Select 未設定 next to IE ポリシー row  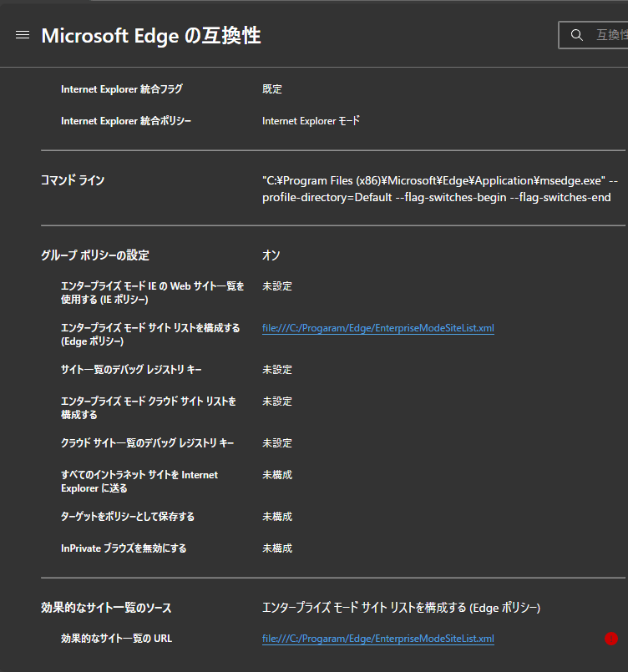[277, 286]
